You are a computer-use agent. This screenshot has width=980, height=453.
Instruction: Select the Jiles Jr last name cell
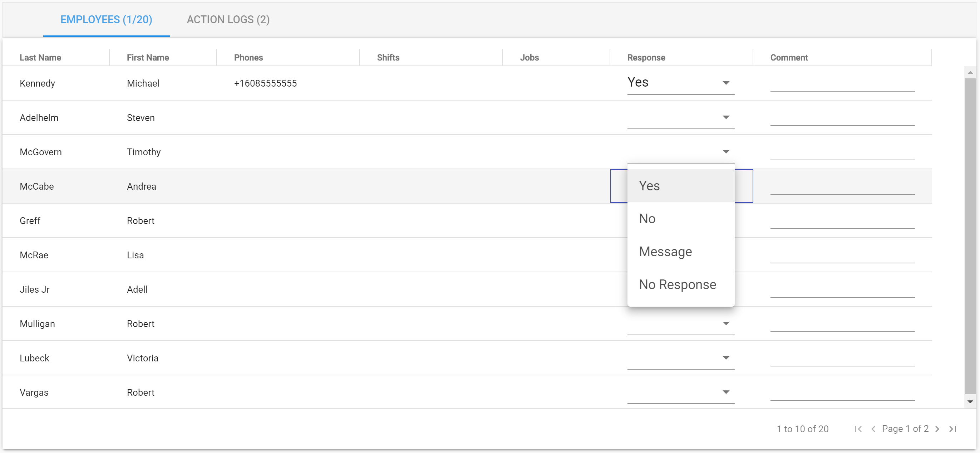coord(35,289)
